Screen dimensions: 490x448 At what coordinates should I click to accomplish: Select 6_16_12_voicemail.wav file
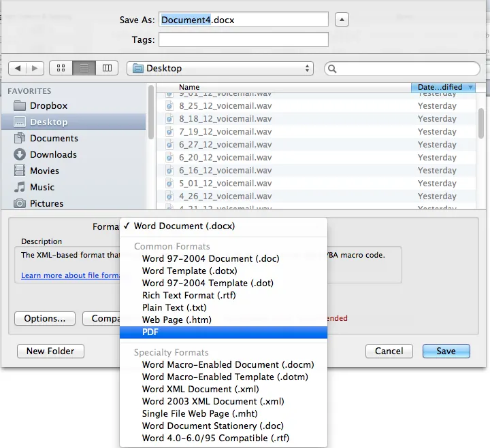316,171
